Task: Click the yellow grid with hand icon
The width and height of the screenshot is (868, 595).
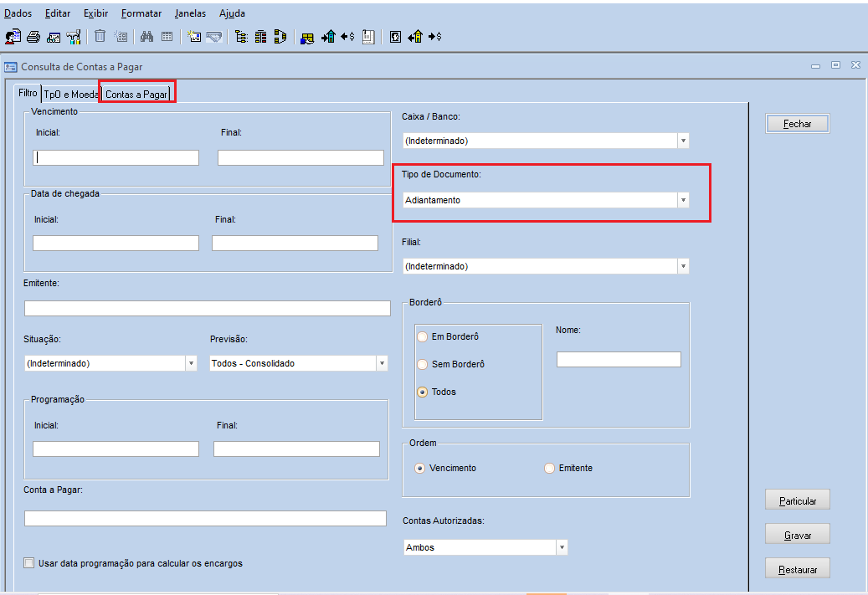Action: (307, 38)
